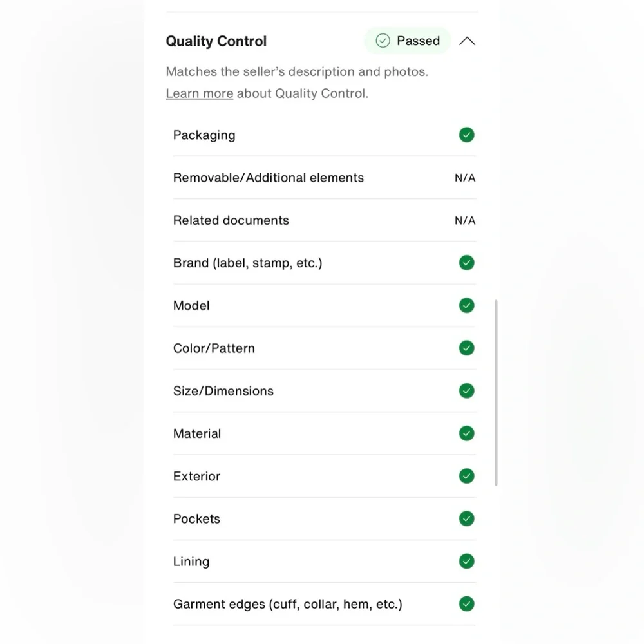Click the Material row checkmark icon
The width and height of the screenshot is (644, 644).
[x=467, y=433]
